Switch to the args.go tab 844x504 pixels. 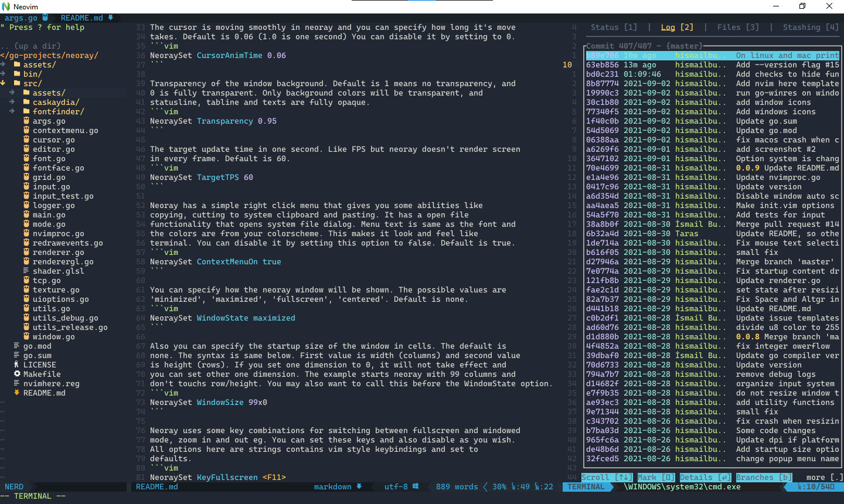point(21,18)
